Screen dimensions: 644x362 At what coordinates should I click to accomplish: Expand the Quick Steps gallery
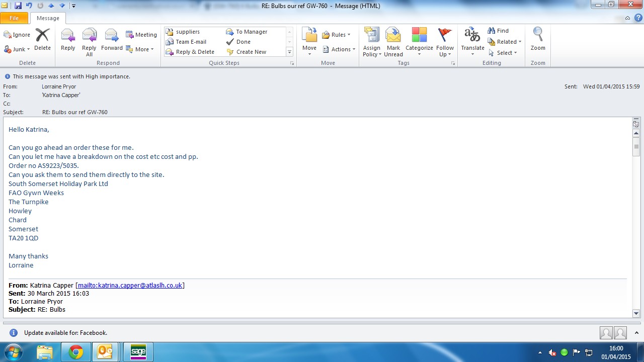coord(289,52)
